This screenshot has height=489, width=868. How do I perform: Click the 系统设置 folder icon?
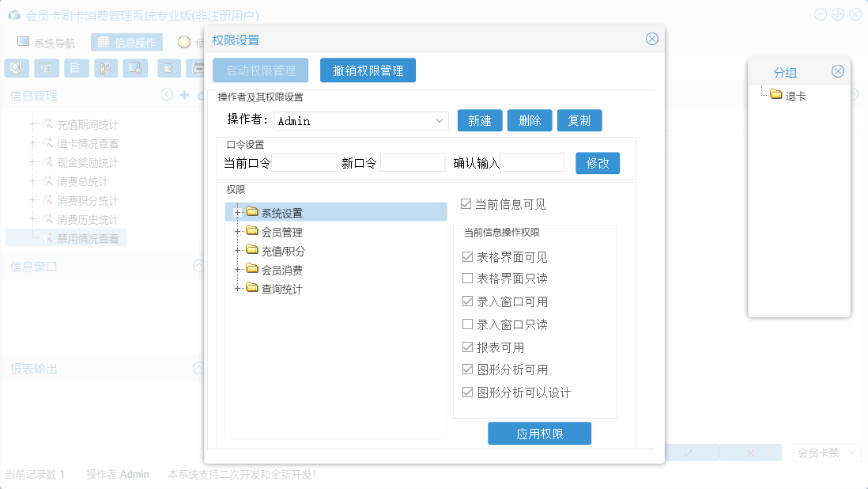252,212
